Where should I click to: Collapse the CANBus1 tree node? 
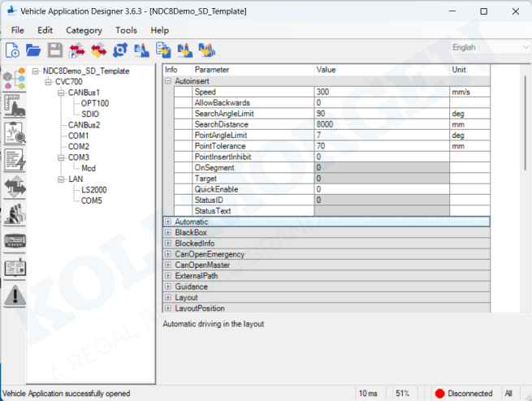61,93
